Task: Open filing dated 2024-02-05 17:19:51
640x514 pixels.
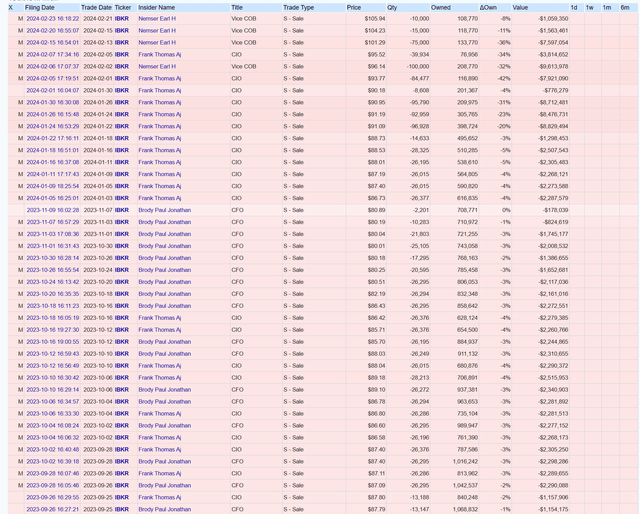Action: [53, 78]
